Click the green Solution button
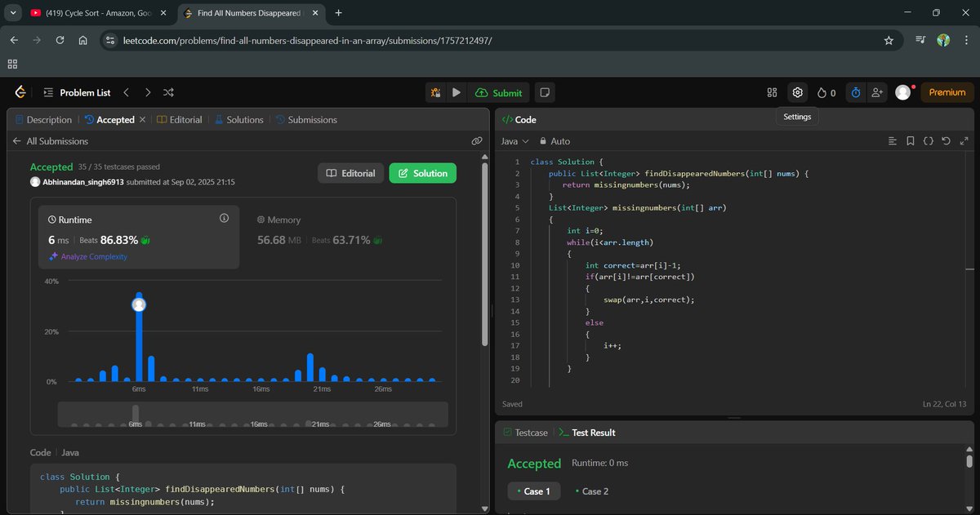The image size is (980, 515). click(x=423, y=173)
